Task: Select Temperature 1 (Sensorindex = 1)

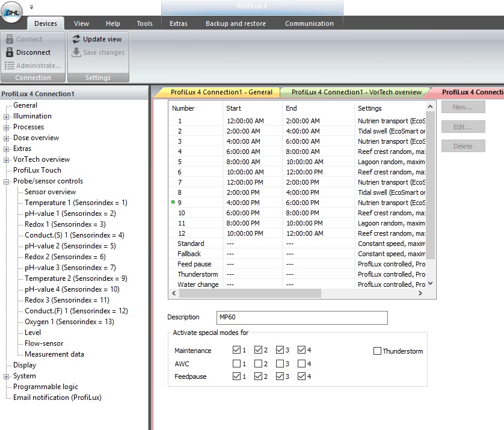Action: tap(76, 203)
